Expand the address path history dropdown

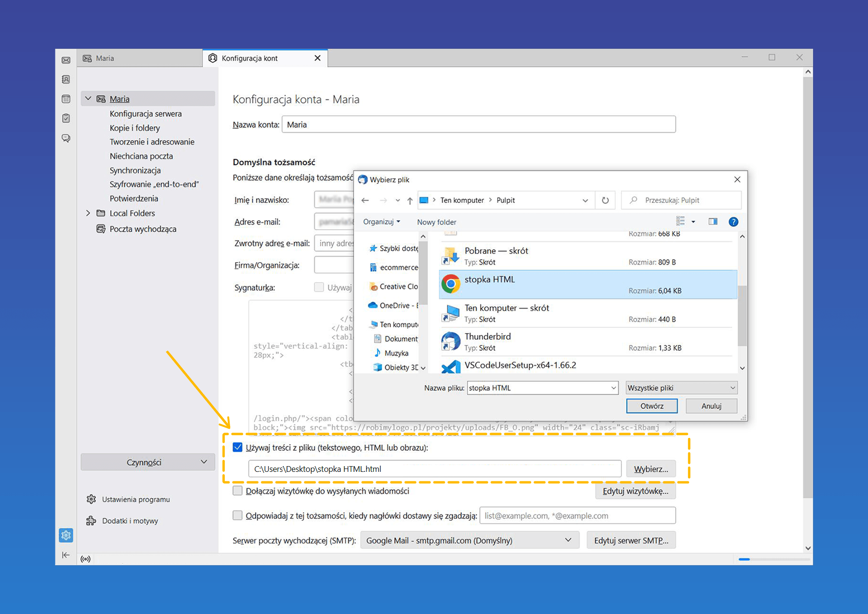click(585, 201)
